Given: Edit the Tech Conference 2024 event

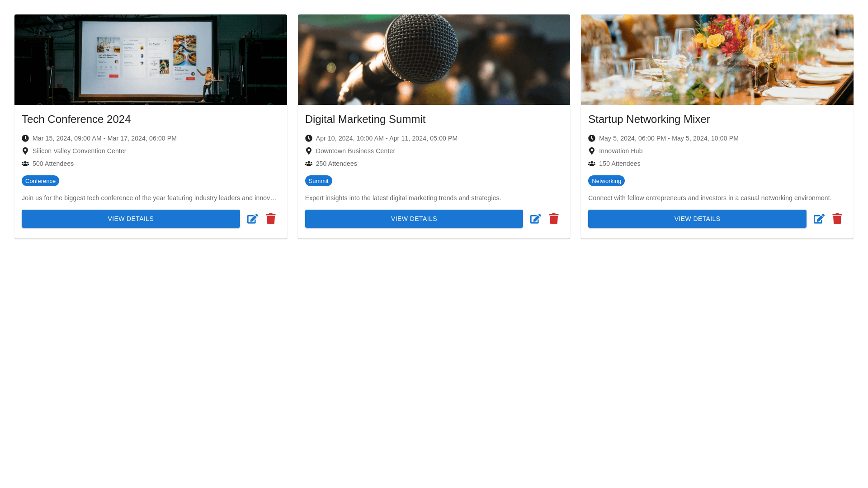Looking at the screenshot, I should coord(252,219).
